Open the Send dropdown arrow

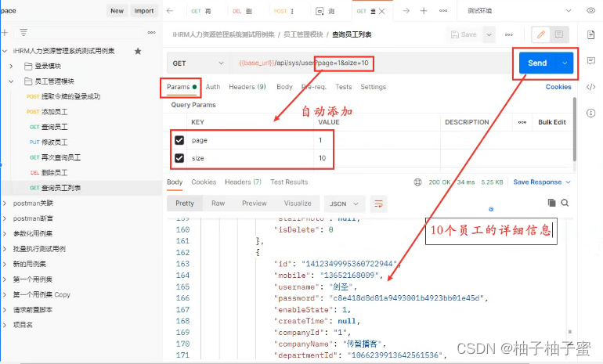tap(565, 63)
